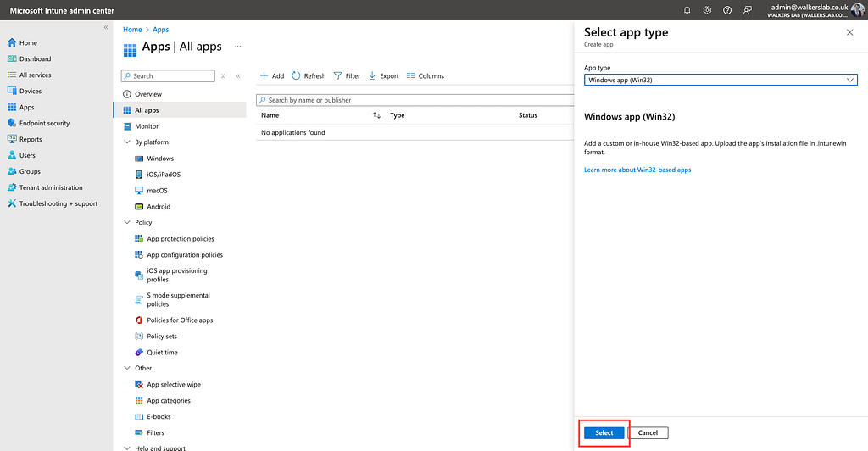Viewport: 868px width, 451px height.
Task: Click the Refresh toolbar icon
Action: [309, 76]
